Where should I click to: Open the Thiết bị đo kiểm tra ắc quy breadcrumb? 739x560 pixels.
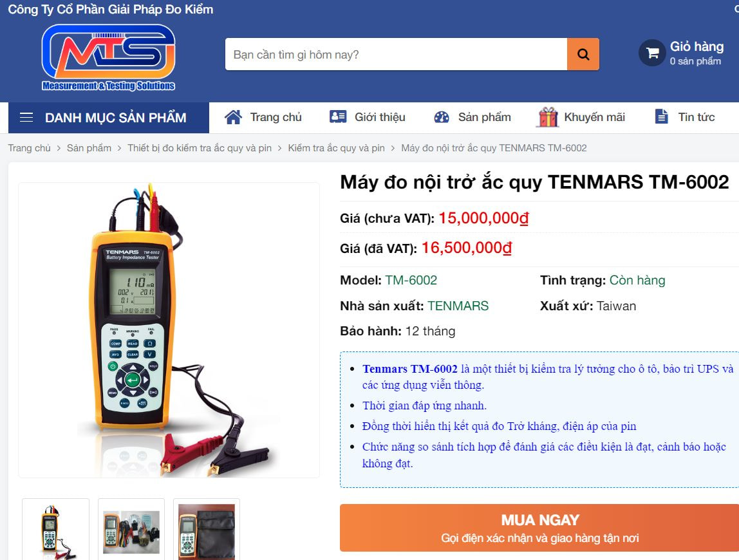tap(200, 148)
